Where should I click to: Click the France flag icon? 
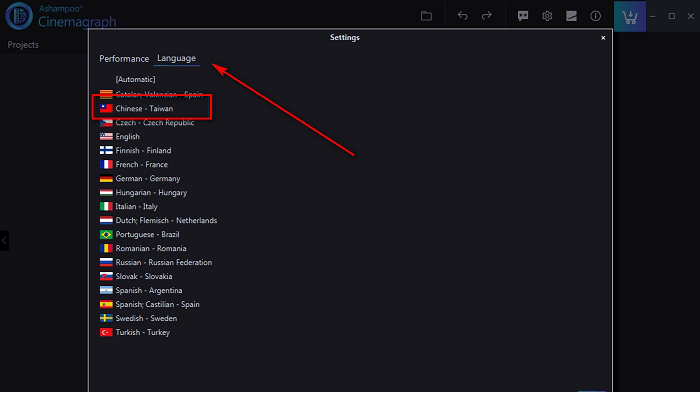(106, 165)
